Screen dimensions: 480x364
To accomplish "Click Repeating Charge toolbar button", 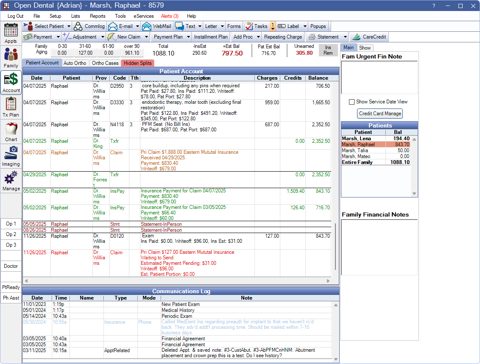I will point(283,37).
